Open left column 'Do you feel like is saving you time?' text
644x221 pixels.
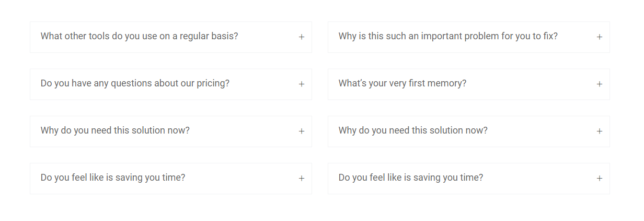[113, 178]
